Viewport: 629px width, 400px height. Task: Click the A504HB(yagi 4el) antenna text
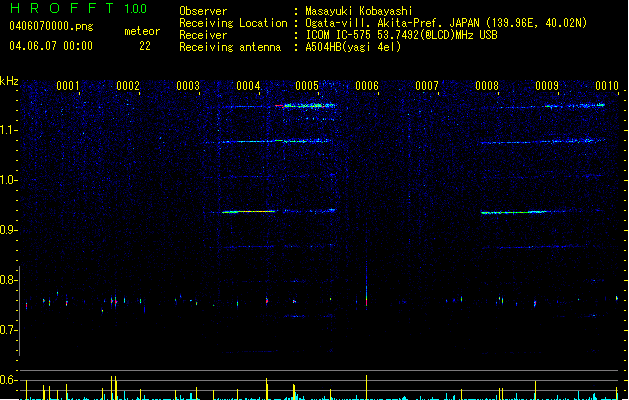pos(353,47)
